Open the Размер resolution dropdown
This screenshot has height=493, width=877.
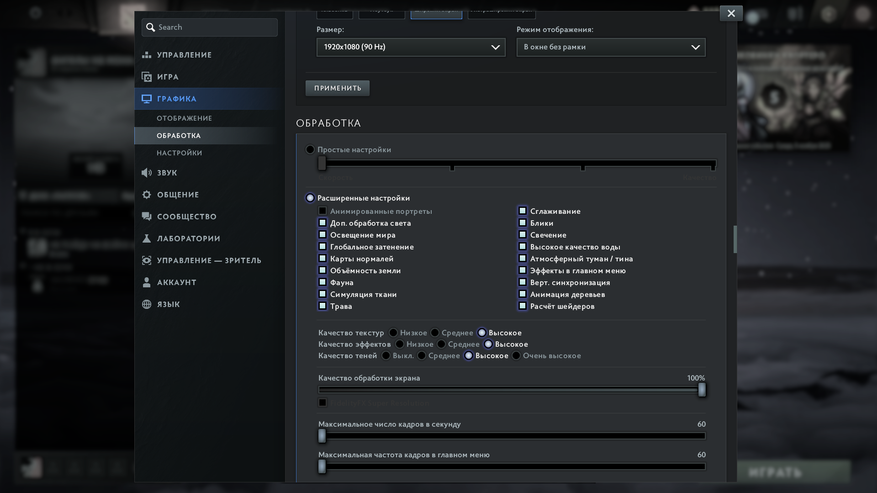point(410,47)
